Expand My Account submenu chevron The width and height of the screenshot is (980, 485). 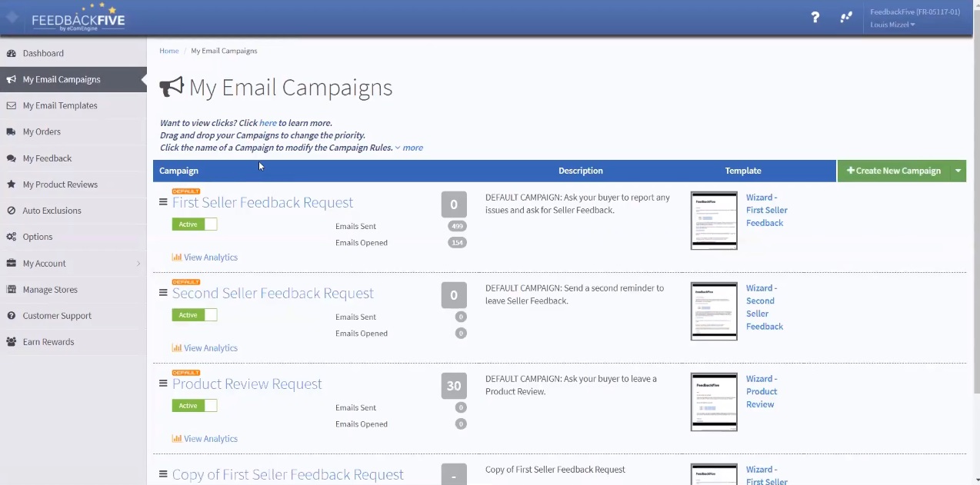tap(138, 264)
